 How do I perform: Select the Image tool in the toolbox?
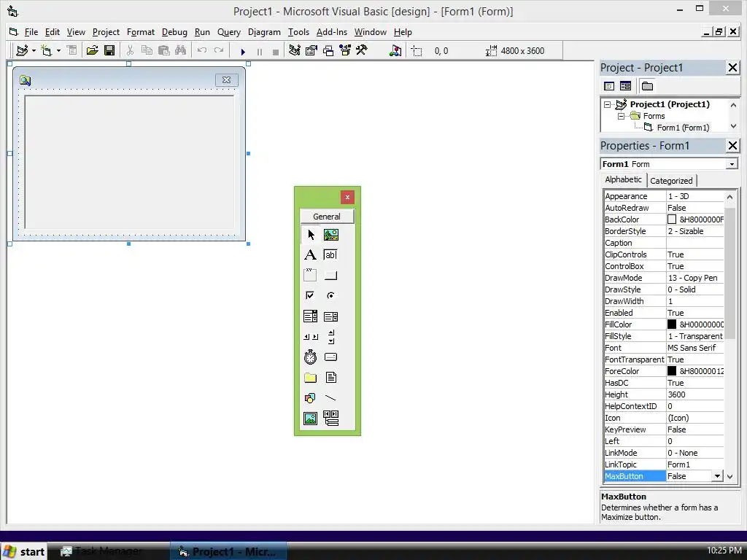[x=311, y=419]
